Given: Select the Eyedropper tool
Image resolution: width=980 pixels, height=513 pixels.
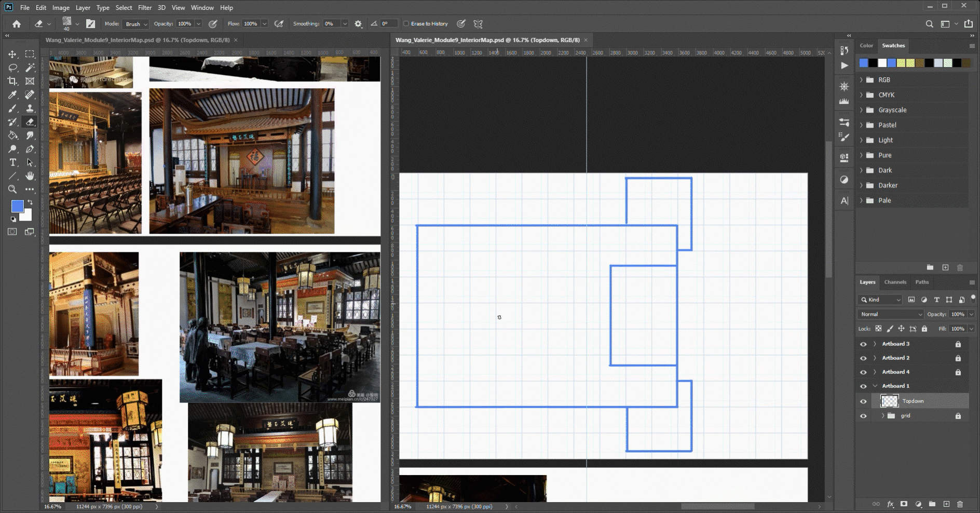Looking at the screenshot, I should coord(12,95).
